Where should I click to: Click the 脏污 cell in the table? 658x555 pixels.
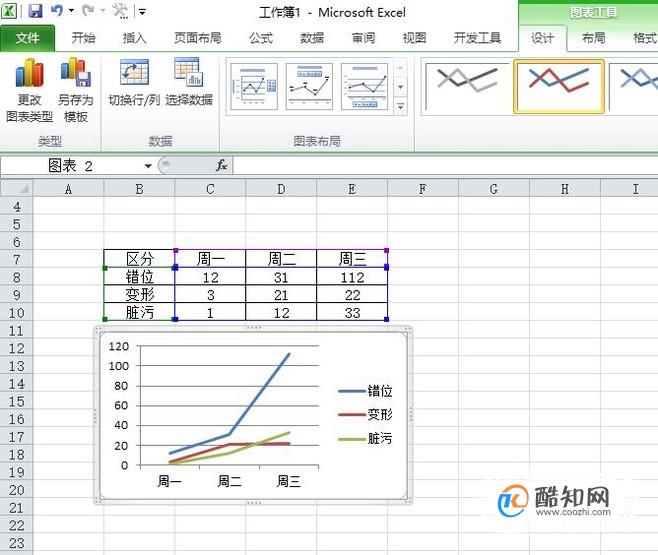pyautogui.click(x=139, y=313)
